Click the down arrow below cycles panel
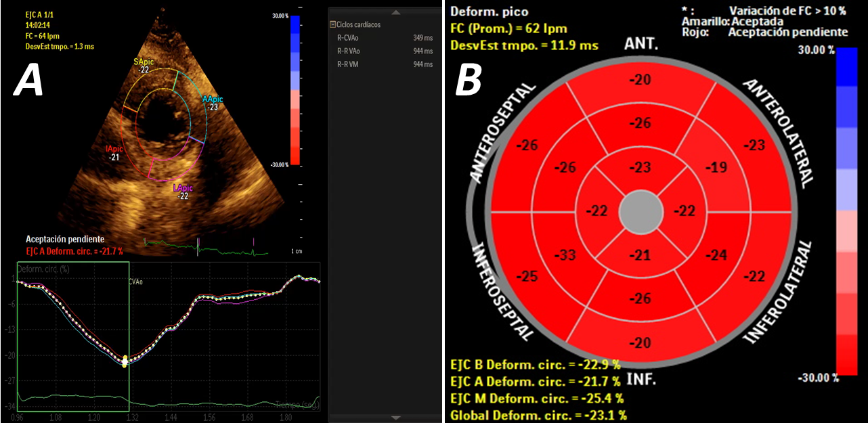 (x=396, y=418)
